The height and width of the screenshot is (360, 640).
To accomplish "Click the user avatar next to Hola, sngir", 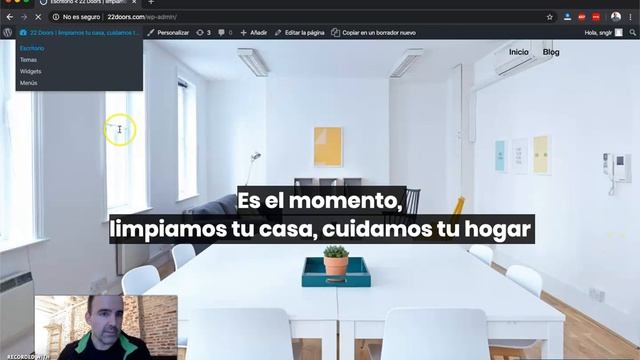I will click(619, 33).
